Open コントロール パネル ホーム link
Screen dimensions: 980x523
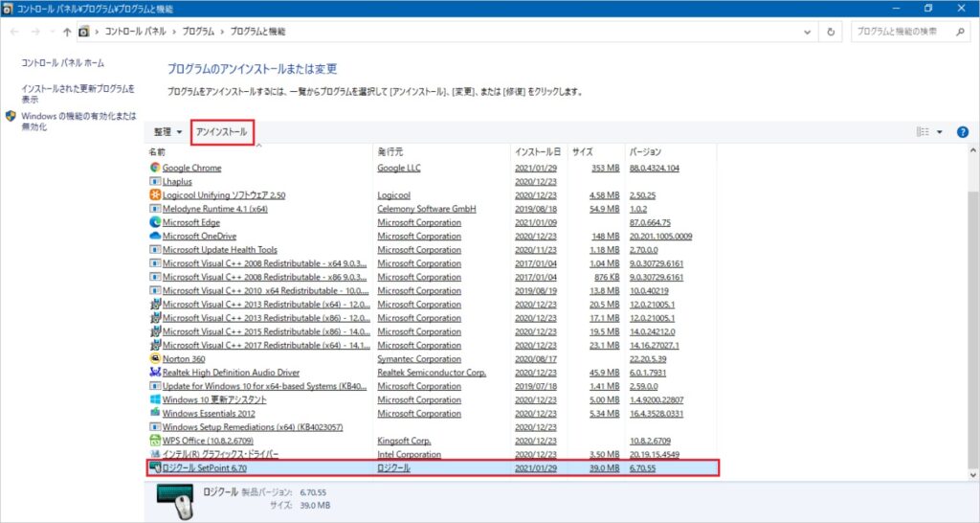(62, 62)
